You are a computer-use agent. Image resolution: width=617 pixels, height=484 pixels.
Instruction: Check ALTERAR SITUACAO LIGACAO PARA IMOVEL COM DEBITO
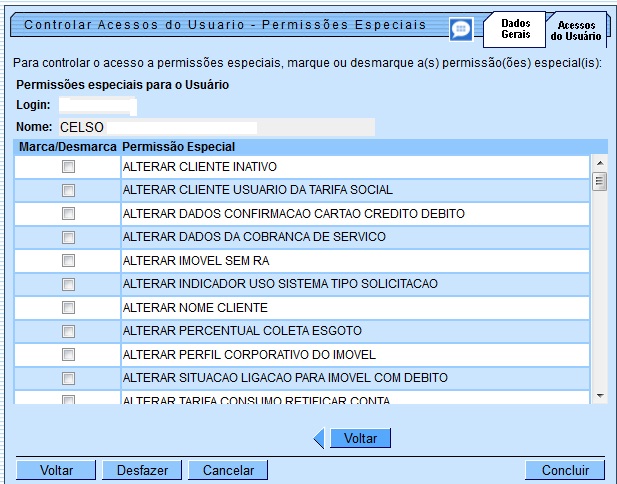(68, 379)
